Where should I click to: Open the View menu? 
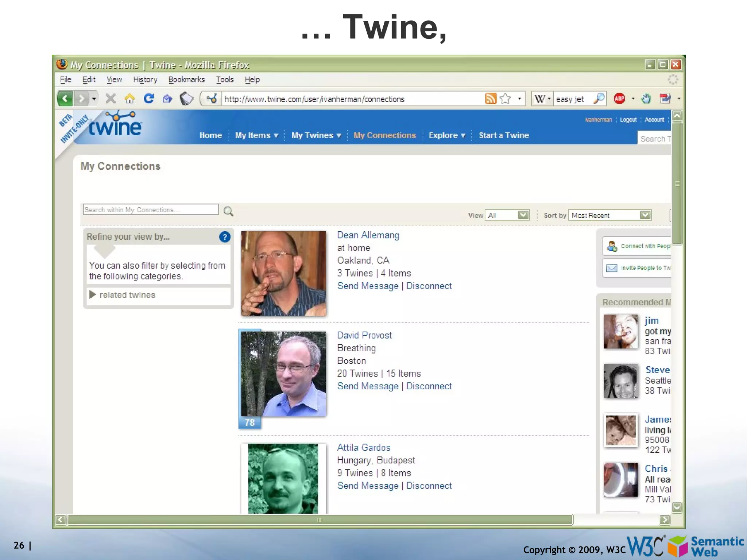(x=114, y=80)
